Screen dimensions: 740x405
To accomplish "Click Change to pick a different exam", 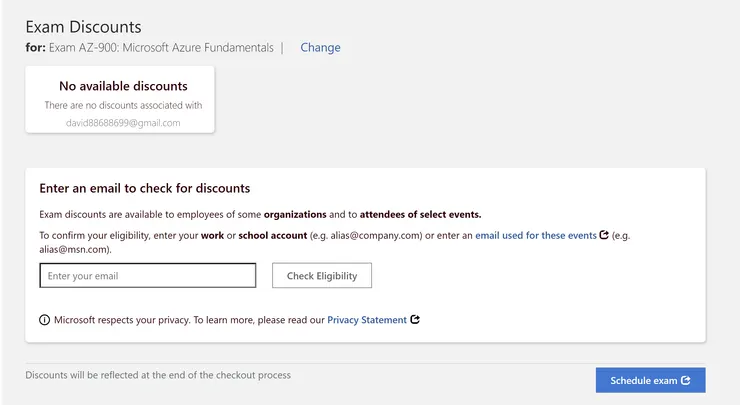I will (x=320, y=47).
